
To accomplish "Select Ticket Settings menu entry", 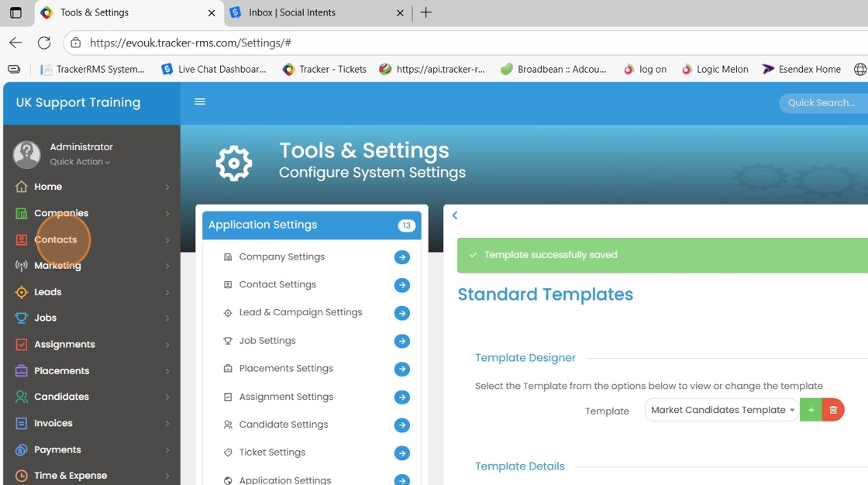I will (x=272, y=452).
